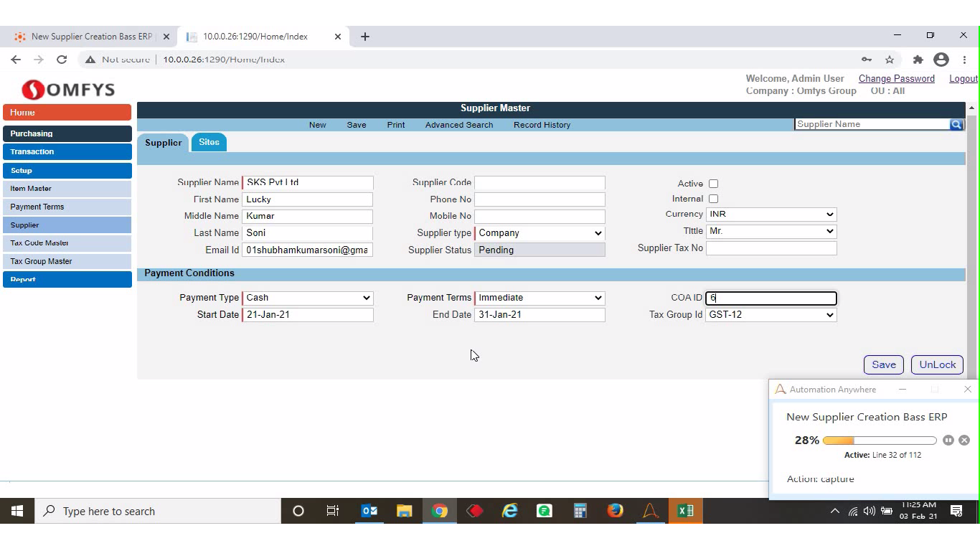Expand the Tax Group Id dropdown
The height and width of the screenshot is (551, 980).
(771, 315)
